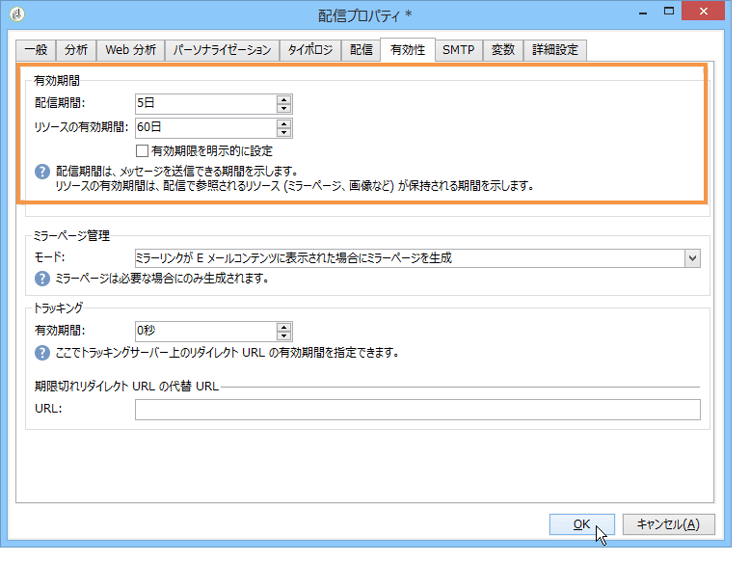750x562 pixels.
Task: Click the empty URL input field
Action: 418,410
